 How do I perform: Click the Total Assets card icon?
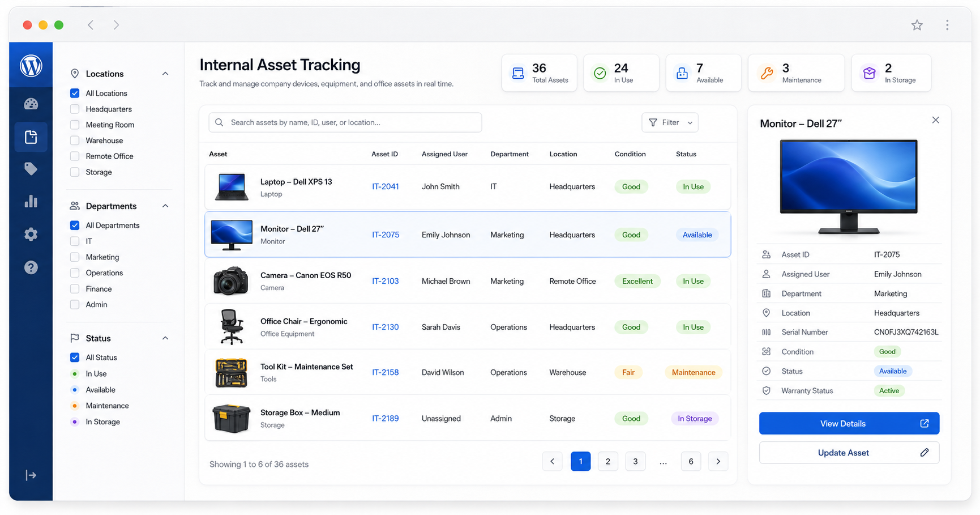[x=517, y=73]
